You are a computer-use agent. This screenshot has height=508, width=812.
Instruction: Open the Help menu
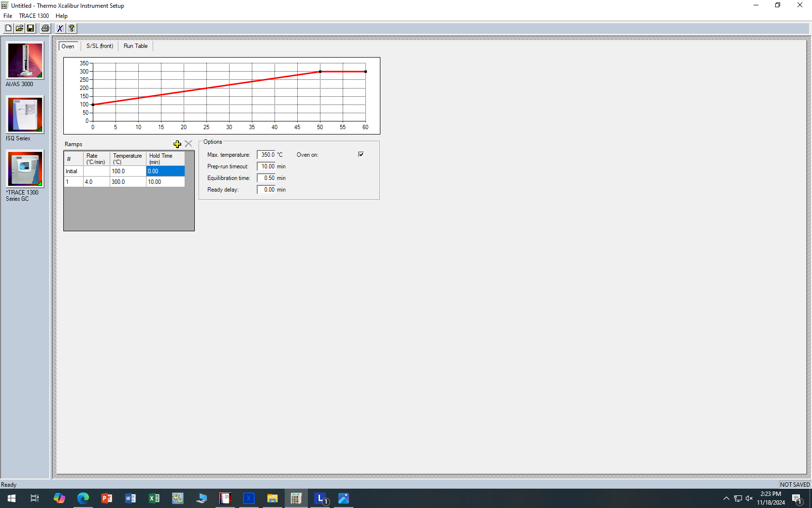coord(61,16)
